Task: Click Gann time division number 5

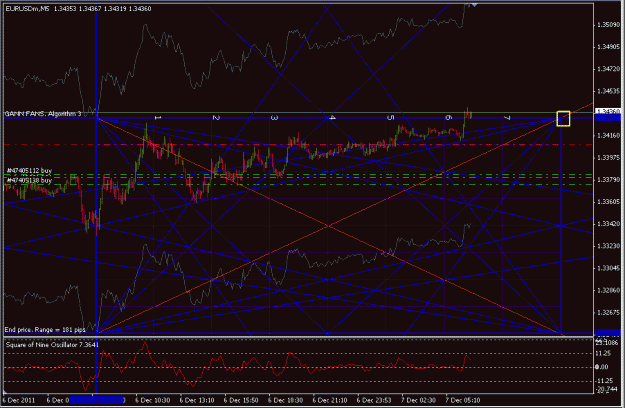Action: [x=391, y=118]
